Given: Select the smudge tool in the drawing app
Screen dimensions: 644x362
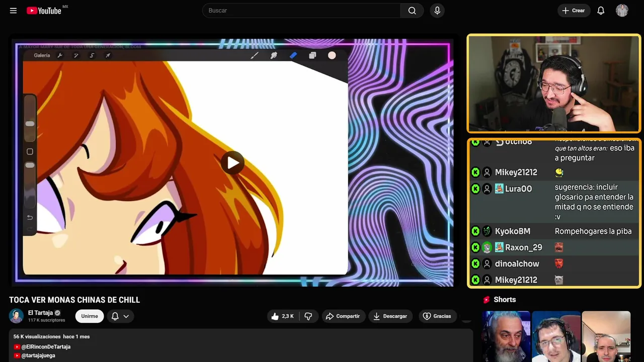Looking at the screenshot, I should pyautogui.click(x=274, y=55).
